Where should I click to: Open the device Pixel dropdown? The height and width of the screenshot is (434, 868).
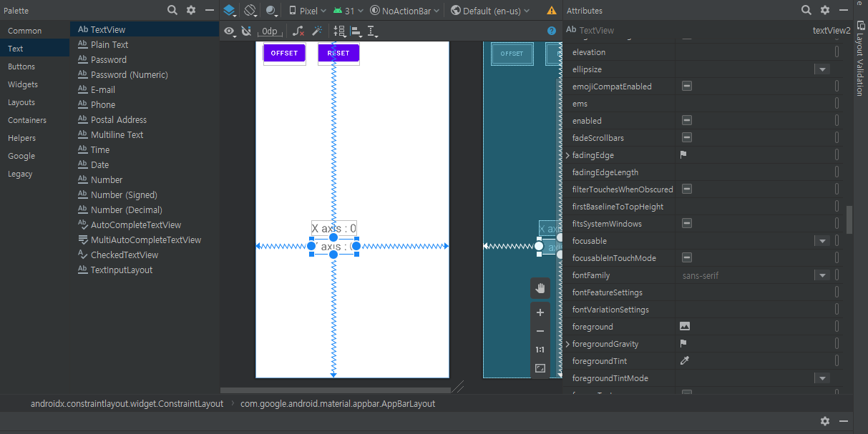pos(307,11)
